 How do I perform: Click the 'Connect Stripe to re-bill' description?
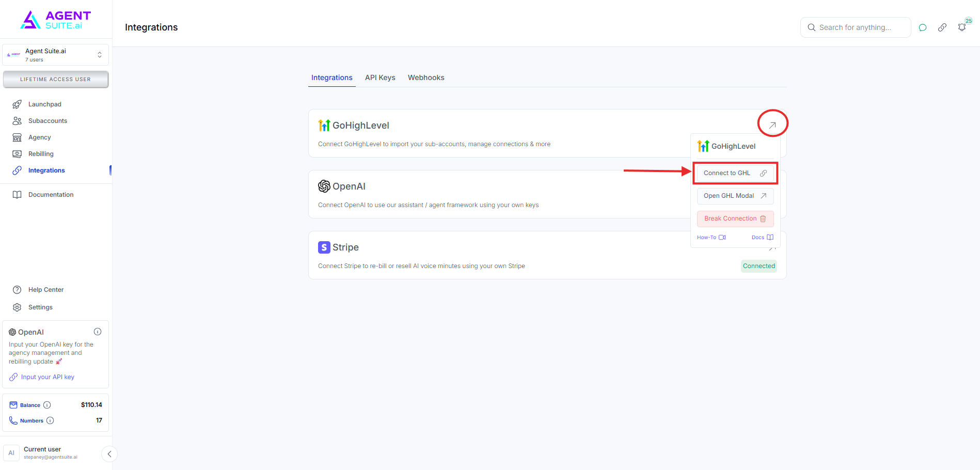click(x=421, y=266)
